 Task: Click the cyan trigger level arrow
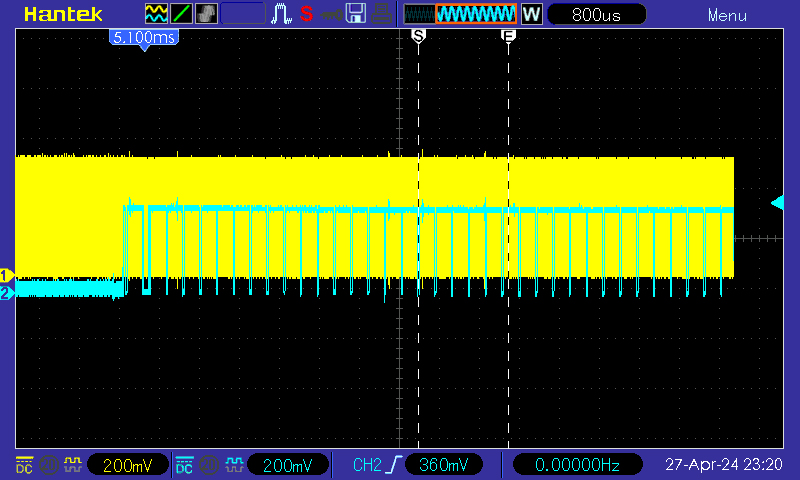pos(777,203)
